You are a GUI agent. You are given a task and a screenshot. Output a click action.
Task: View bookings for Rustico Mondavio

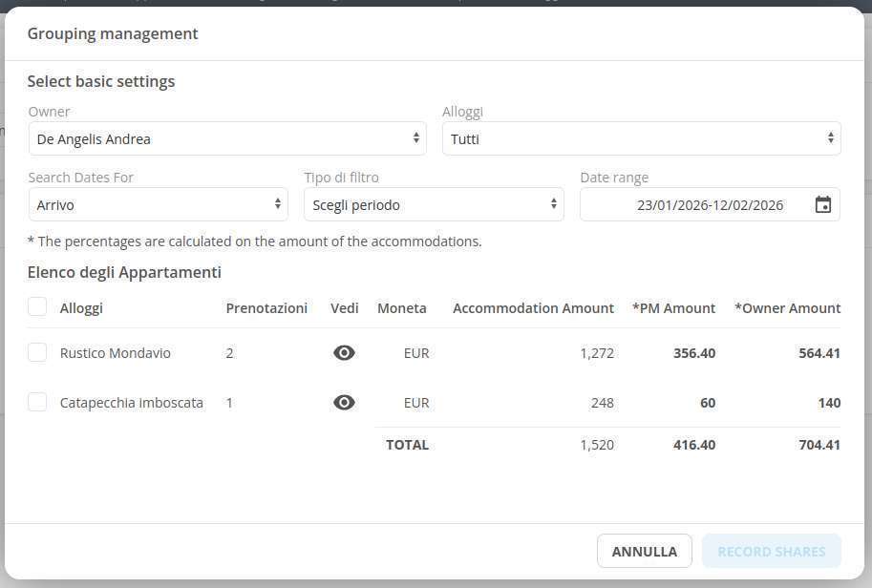pyautogui.click(x=344, y=353)
